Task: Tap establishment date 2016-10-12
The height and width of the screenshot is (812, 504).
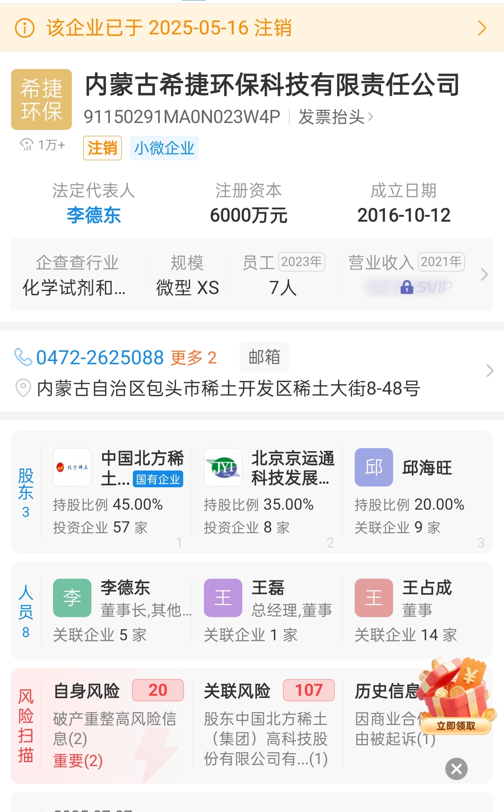Action: tap(404, 215)
